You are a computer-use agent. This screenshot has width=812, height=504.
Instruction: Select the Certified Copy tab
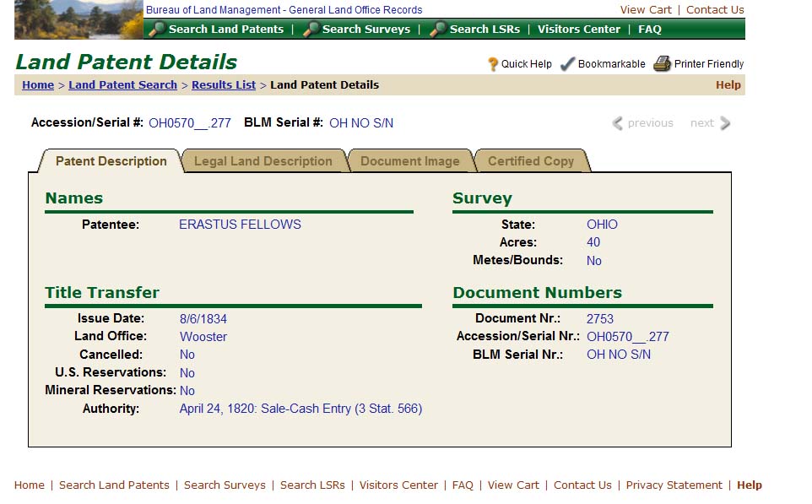[530, 161]
